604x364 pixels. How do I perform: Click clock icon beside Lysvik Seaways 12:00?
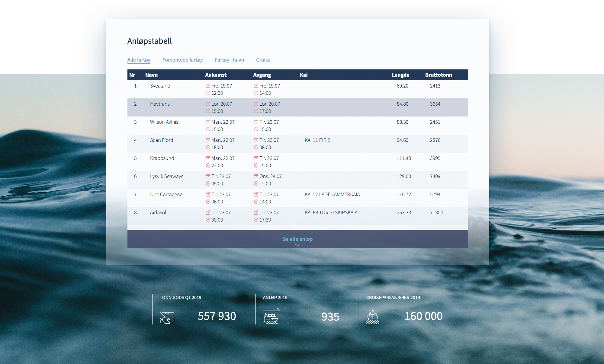point(256,184)
